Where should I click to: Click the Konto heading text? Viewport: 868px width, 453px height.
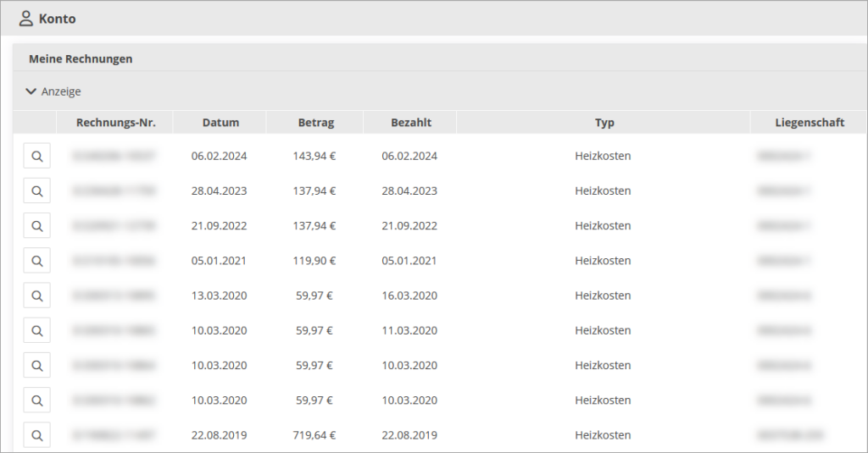coord(57,19)
